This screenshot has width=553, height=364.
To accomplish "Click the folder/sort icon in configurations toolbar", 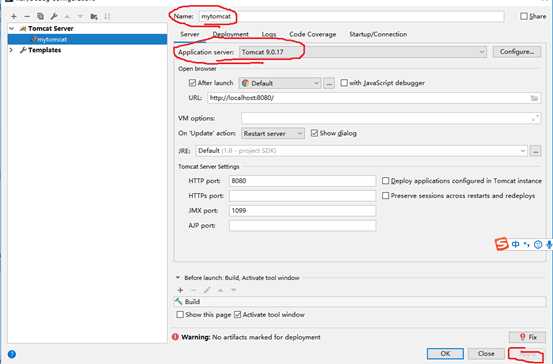I will [94, 16].
